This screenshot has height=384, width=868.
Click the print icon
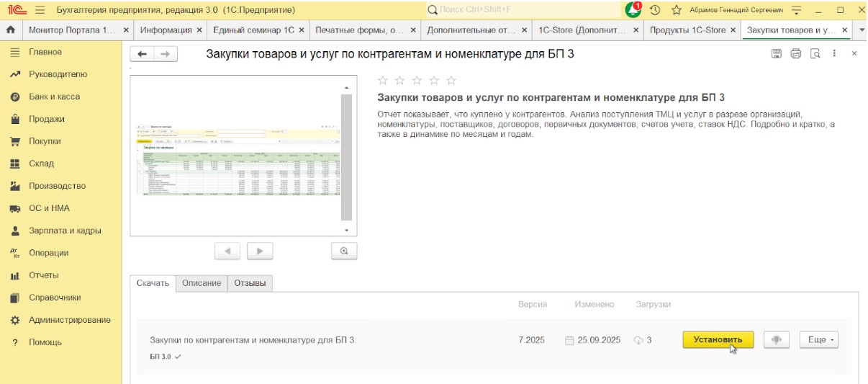[796, 54]
